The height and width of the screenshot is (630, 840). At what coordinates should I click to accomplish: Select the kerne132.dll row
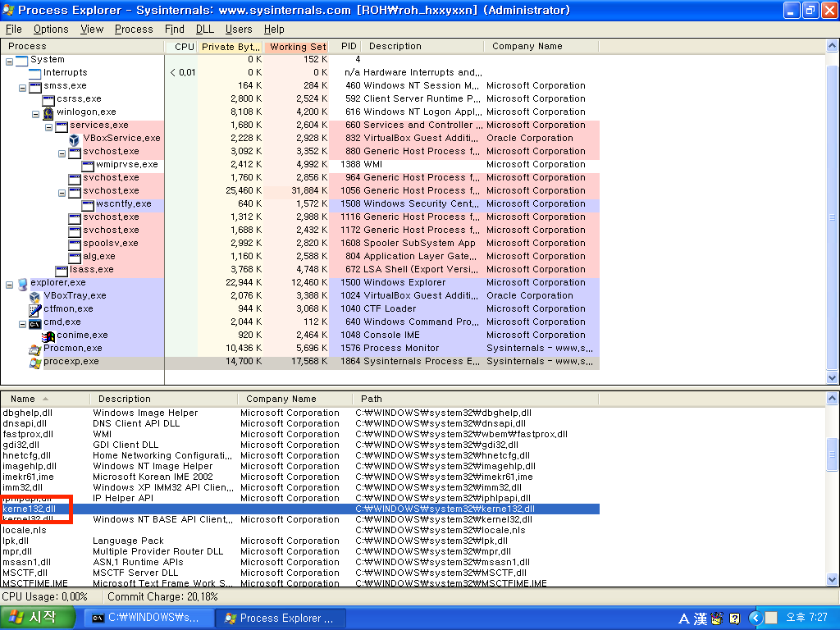click(300, 509)
